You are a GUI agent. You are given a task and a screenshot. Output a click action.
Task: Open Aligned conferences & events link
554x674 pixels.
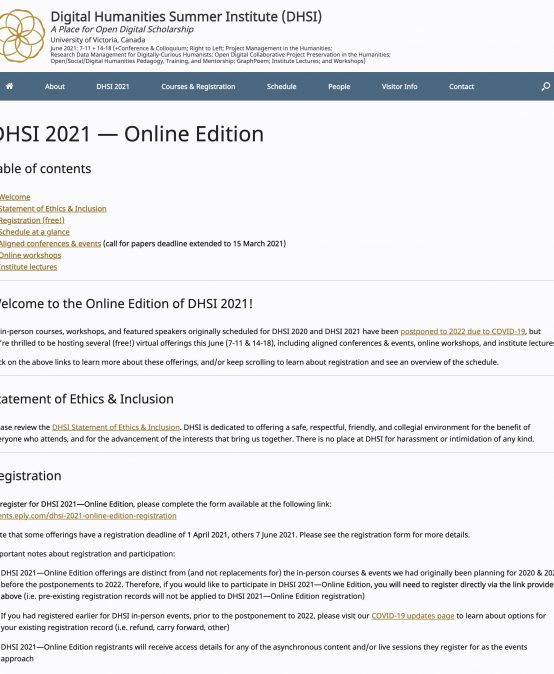50,243
